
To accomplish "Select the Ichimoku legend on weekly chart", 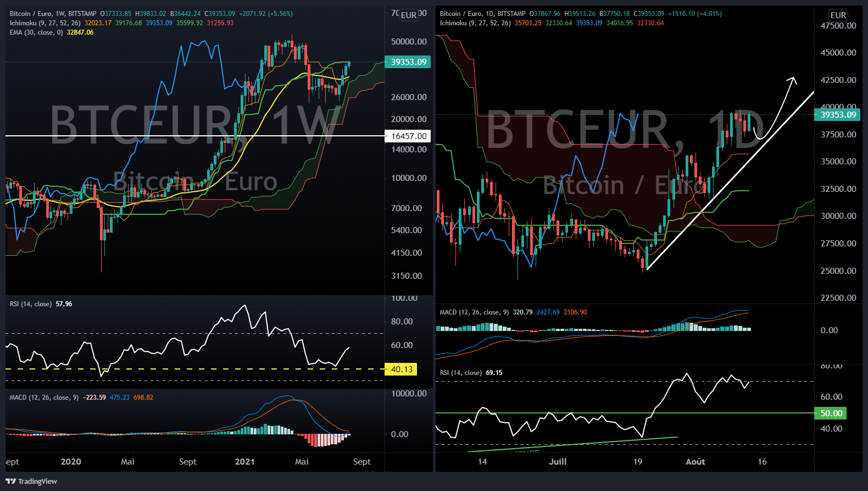I will click(45, 23).
